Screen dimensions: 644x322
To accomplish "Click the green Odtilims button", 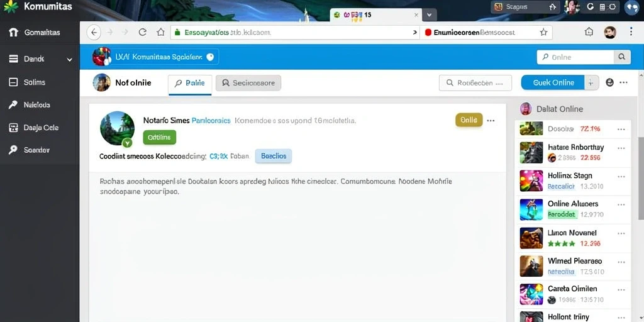I will coord(159,138).
